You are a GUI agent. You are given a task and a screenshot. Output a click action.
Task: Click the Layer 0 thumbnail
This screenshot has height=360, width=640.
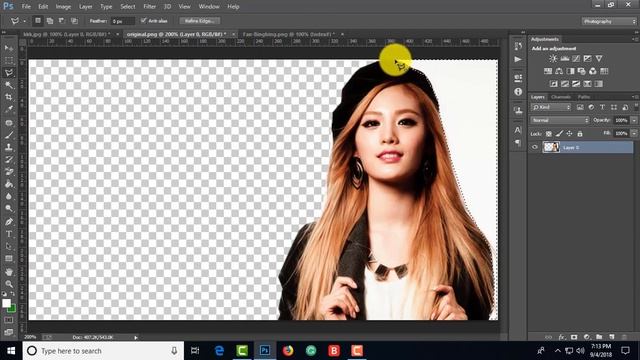coord(551,147)
